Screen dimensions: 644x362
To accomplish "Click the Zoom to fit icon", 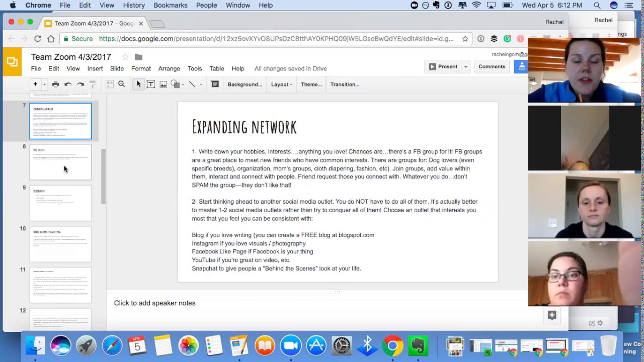I will tap(109, 84).
